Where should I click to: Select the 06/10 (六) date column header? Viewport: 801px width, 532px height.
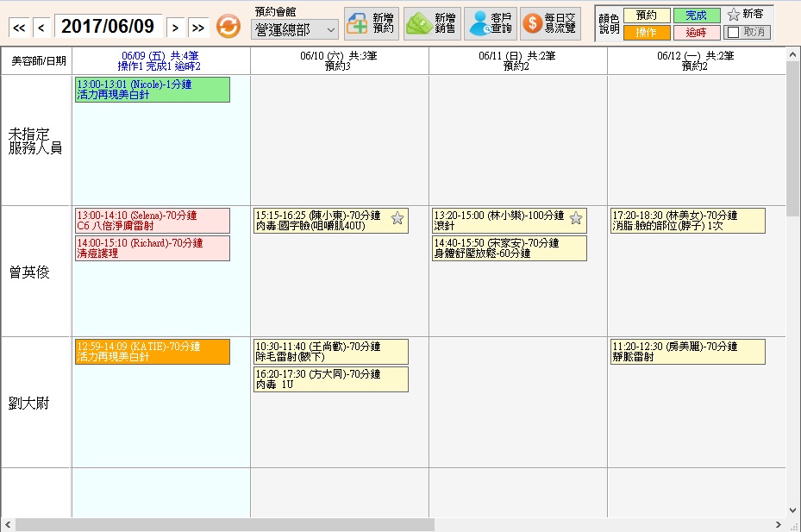coord(339,60)
